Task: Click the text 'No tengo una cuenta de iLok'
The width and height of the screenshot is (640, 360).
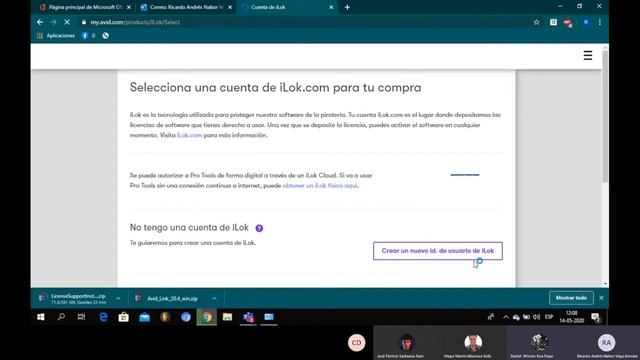Action: click(x=189, y=228)
